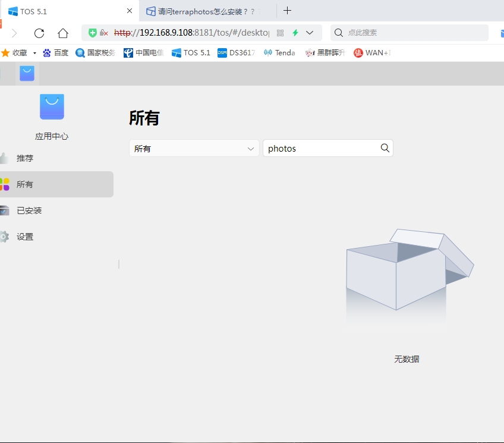504x443 pixels.
Task: Open the WAN+ bookmark
Action: click(x=372, y=53)
